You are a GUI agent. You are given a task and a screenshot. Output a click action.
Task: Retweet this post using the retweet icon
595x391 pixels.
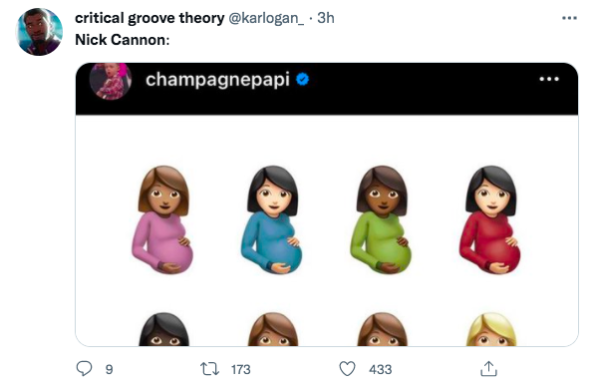pyautogui.click(x=209, y=369)
